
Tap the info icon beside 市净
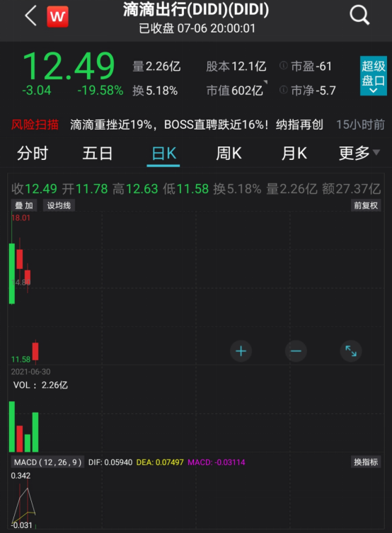click(x=283, y=90)
